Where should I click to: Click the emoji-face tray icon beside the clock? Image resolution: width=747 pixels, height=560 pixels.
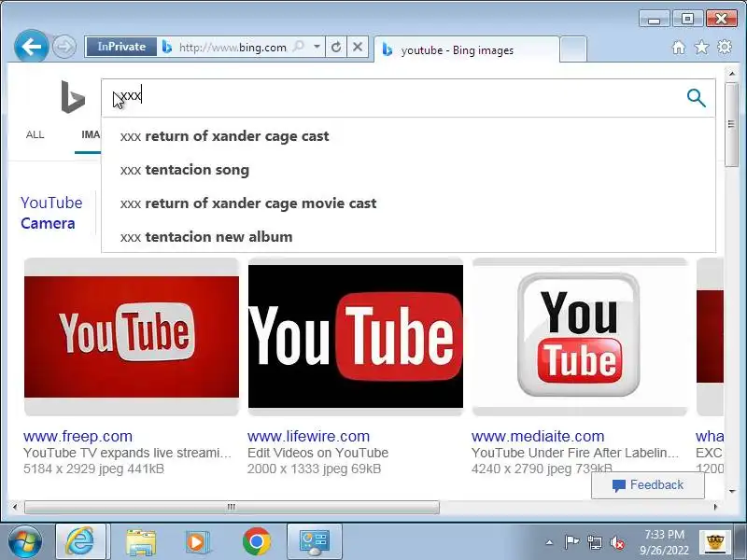714,542
